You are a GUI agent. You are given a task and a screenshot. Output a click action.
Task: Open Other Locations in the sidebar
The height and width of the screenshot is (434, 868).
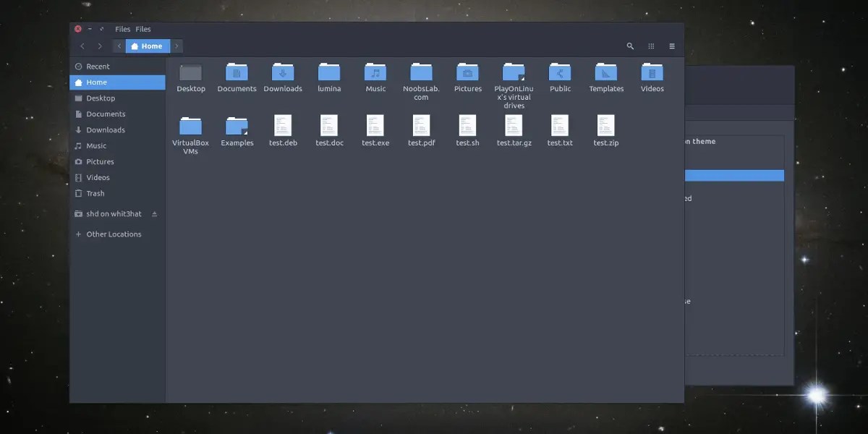(114, 234)
